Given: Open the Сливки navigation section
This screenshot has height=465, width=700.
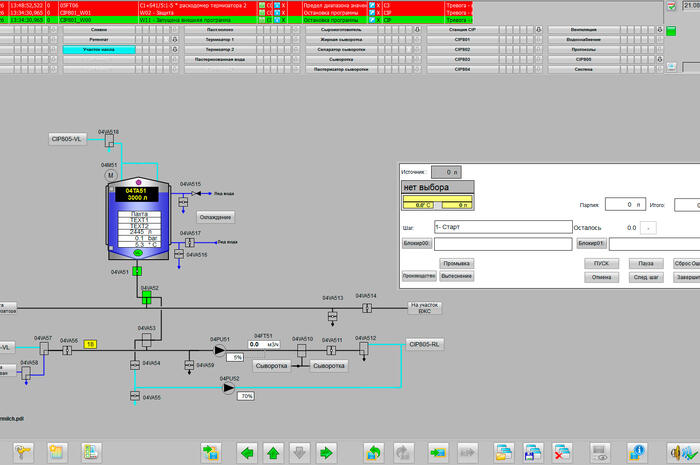Looking at the screenshot, I should click(99, 29).
